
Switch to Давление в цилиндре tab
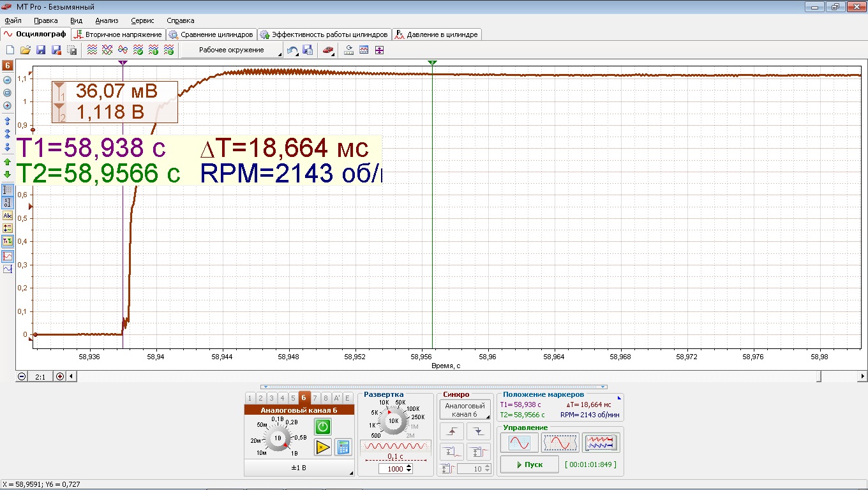(x=437, y=34)
